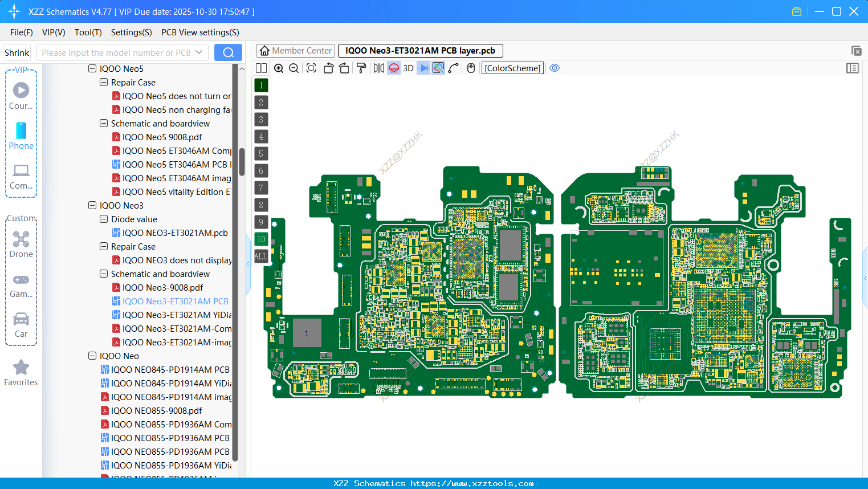This screenshot has width=868, height=489.
Task: Click the Phone category icon in sidebar
Action: pos(21,132)
